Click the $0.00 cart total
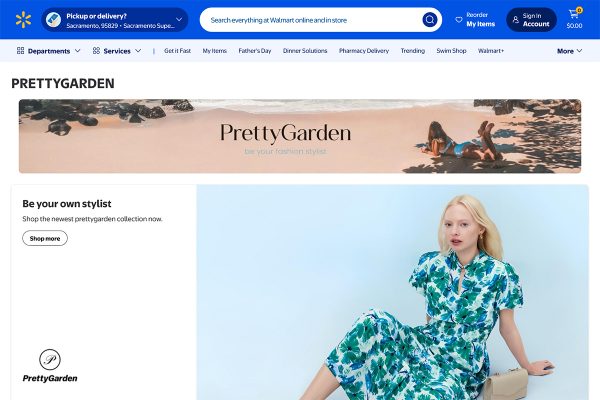Image resolution: width=600 pixels, height=400 pixels. point(574,26)
